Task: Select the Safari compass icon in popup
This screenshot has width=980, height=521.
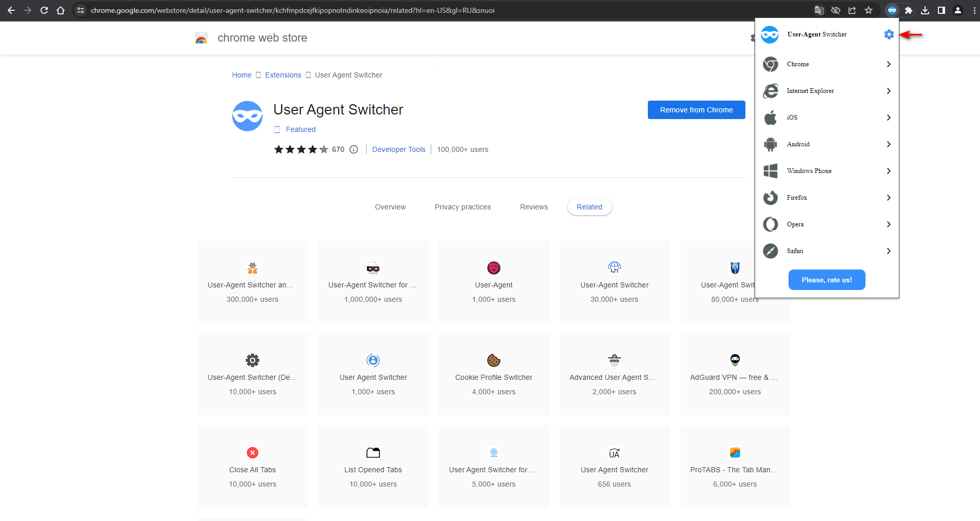Action: [x=771, y=251]
